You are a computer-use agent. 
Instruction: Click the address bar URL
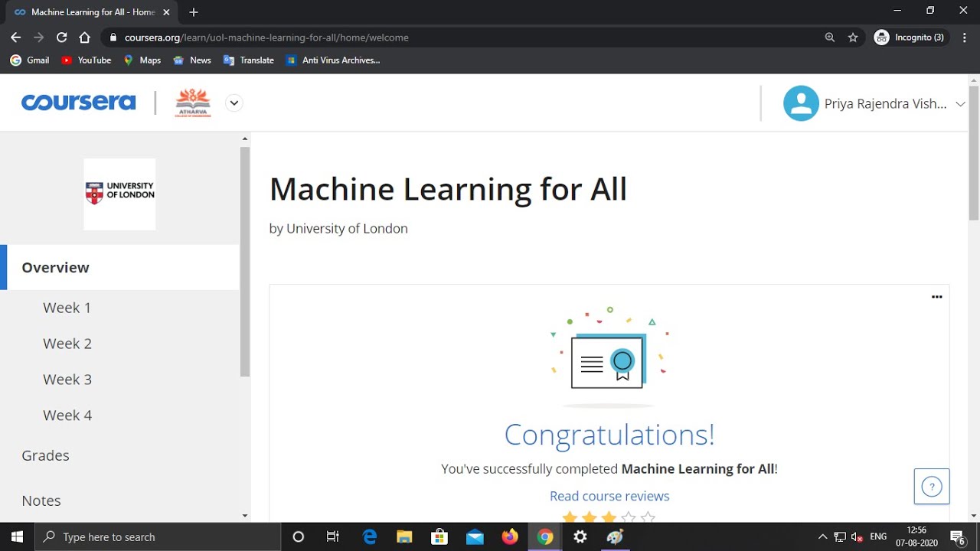[x=266, y=37]
